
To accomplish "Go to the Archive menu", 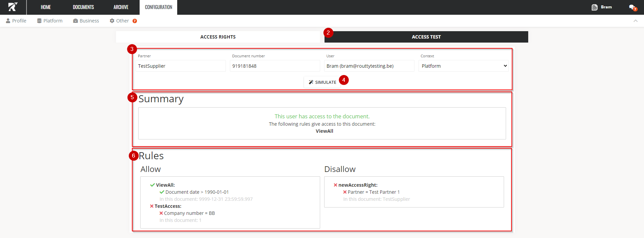I will (121, 7).
